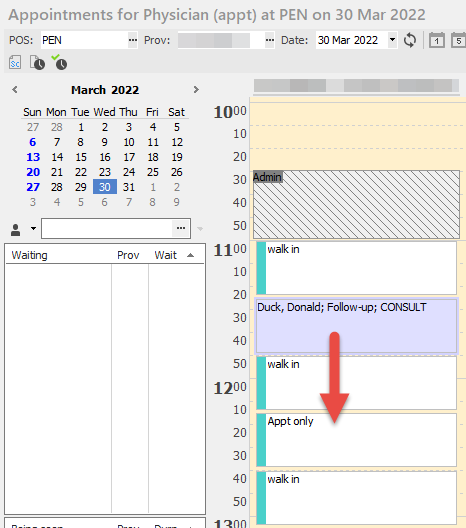This screenshot has width=466, height=528.
Task: Select Sunday March 6 in calendar
Action: pyautogui.click(x=33, y=142)
